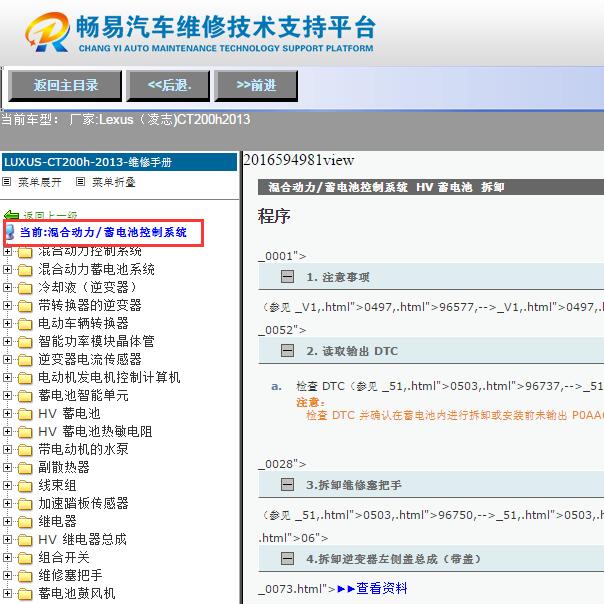The height and width of the screenshot is (604, 604).
Task: Click folder icon for HV 蓄电池热敏电阻
Action: pyautogui.click(x=25, y=432)
